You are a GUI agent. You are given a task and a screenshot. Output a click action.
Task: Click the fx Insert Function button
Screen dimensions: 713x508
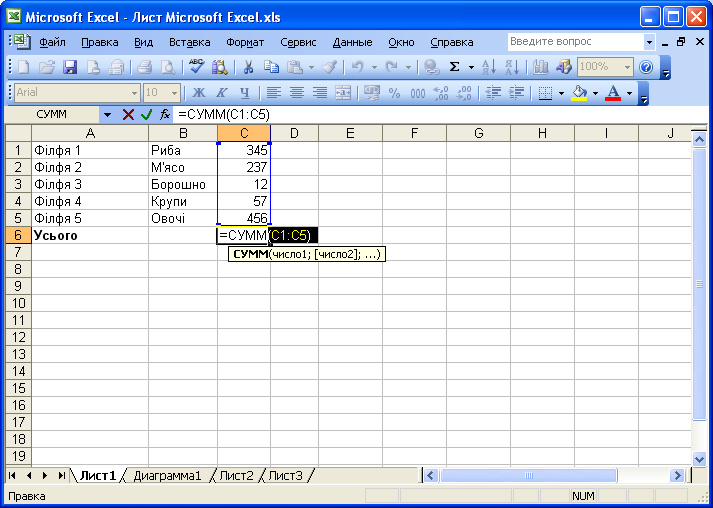tap(165, 115)
